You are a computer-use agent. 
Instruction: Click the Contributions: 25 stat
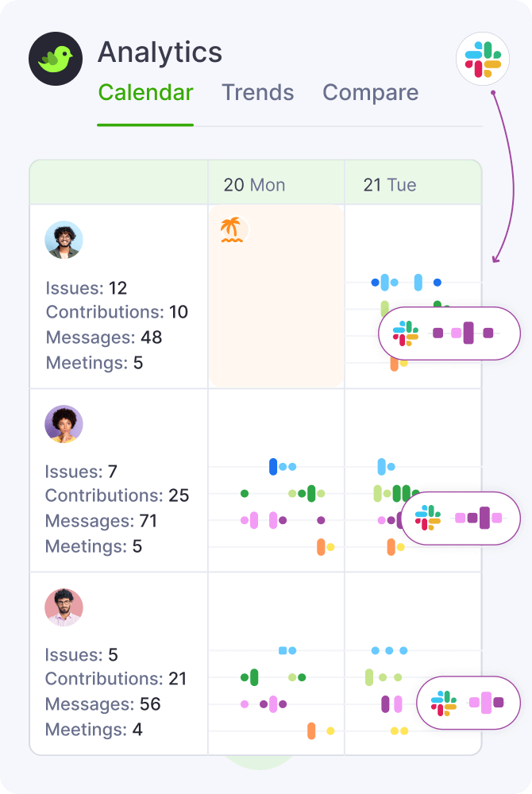[117, 495]
